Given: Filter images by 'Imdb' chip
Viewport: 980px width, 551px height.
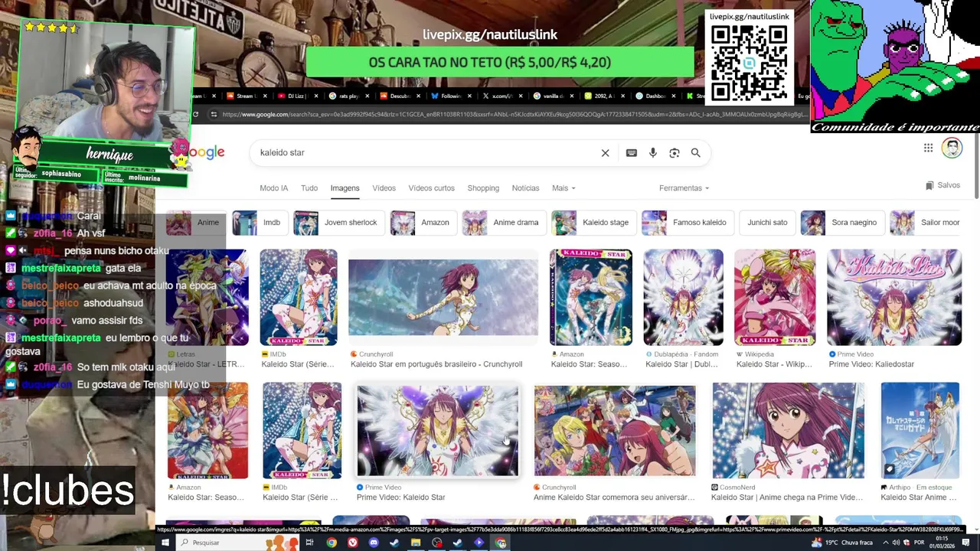Looking at the screenshot, I should (260, 223).
